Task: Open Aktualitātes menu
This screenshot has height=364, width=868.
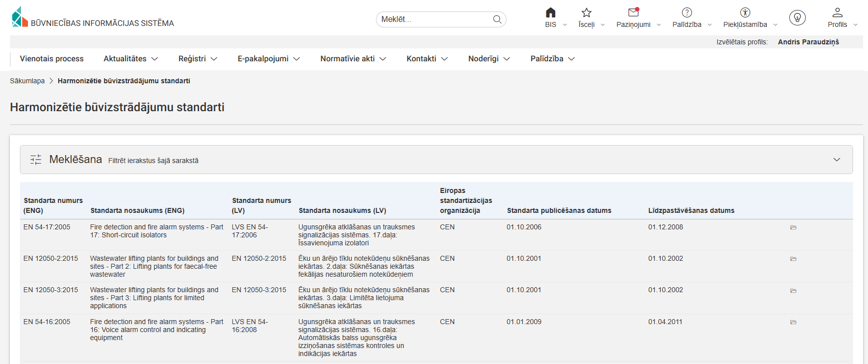Action: (x=130, y=59)
